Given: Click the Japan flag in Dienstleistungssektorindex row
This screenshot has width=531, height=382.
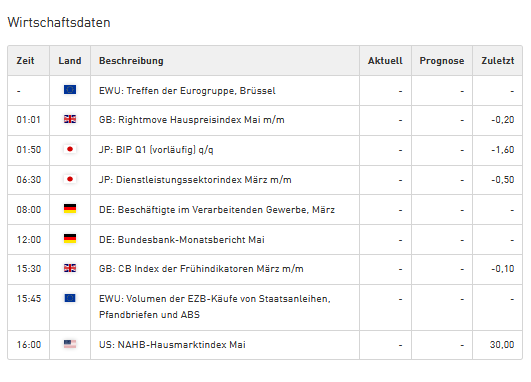Looking at the screenshot, I should pyautogui.click(x=70, y=179).
